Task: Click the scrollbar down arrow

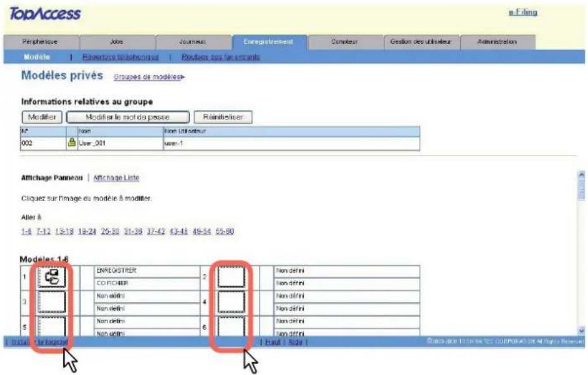Action: coord(581,331)
